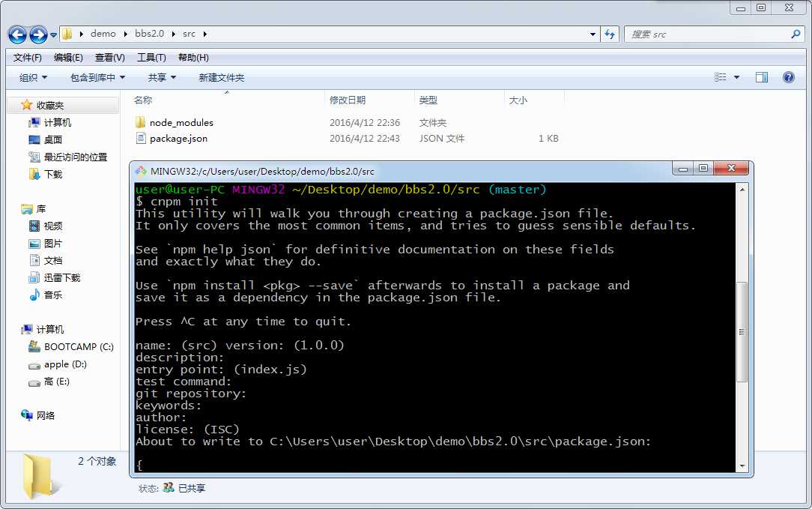The height and width of the screenshot is (509, 812).
Task: Maximize the MINGW32 terminal window
Action: (x=703, y=169)
